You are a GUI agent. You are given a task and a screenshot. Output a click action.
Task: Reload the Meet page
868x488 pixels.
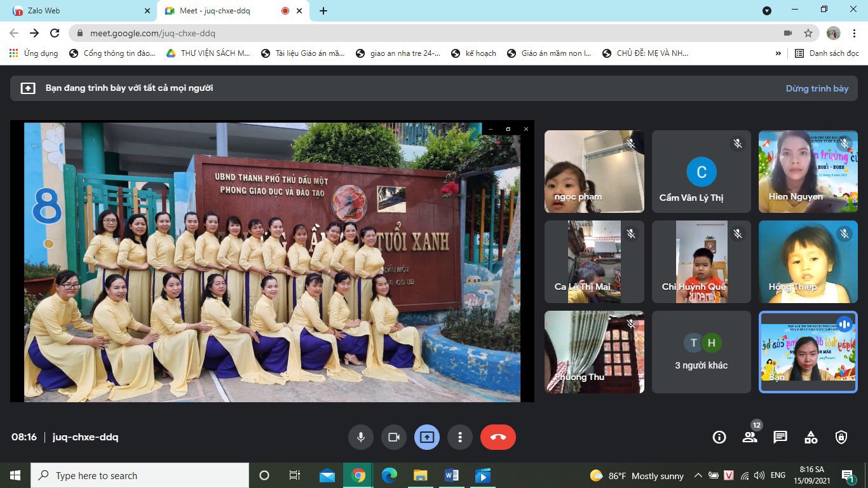coord(55,33)
